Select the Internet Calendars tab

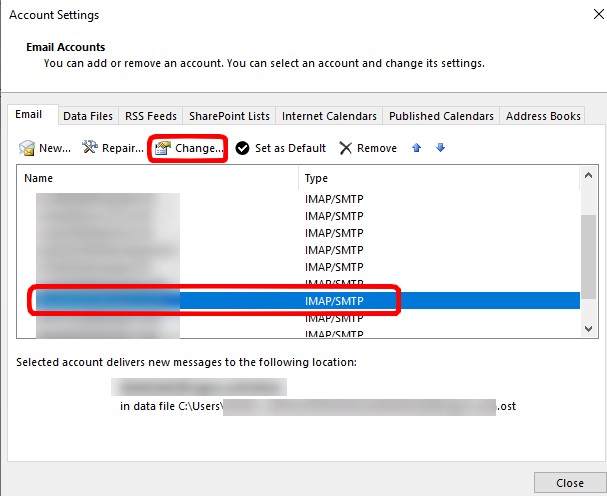[329, 116]
